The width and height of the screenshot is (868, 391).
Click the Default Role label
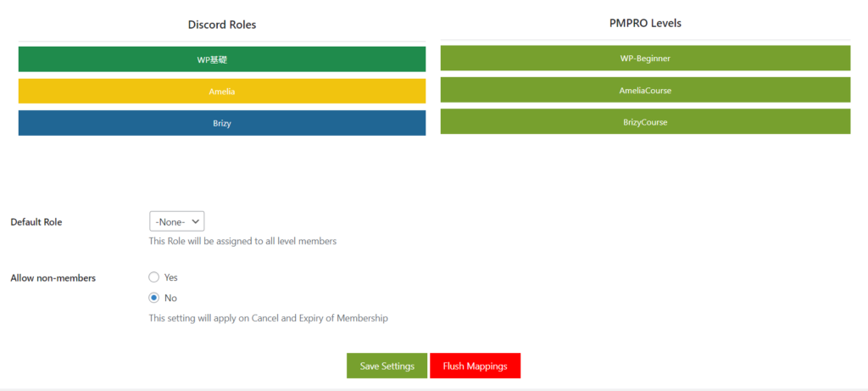click(x=36, y=222)
